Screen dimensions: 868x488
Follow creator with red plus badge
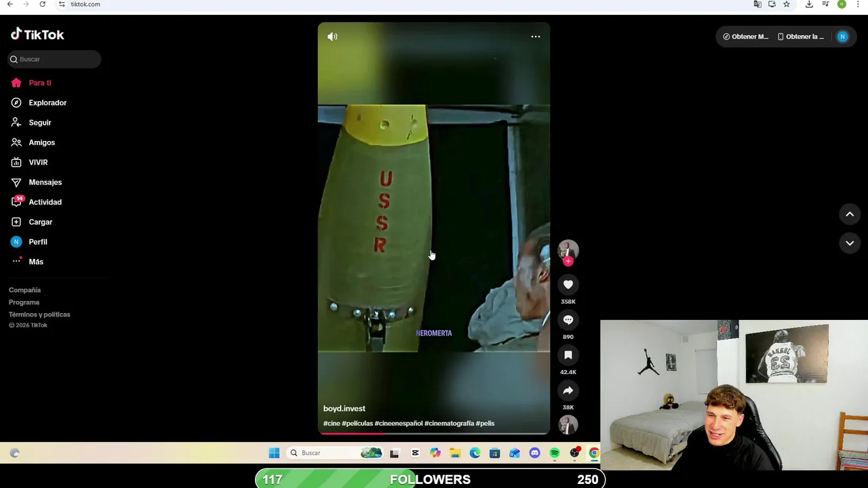568,261
